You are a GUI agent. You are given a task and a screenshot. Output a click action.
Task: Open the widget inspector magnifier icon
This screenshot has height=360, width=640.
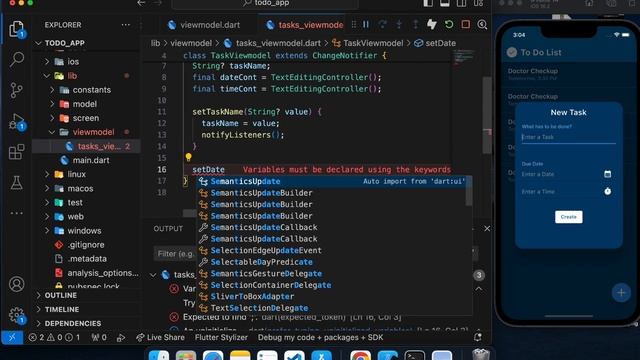[482, 24]
